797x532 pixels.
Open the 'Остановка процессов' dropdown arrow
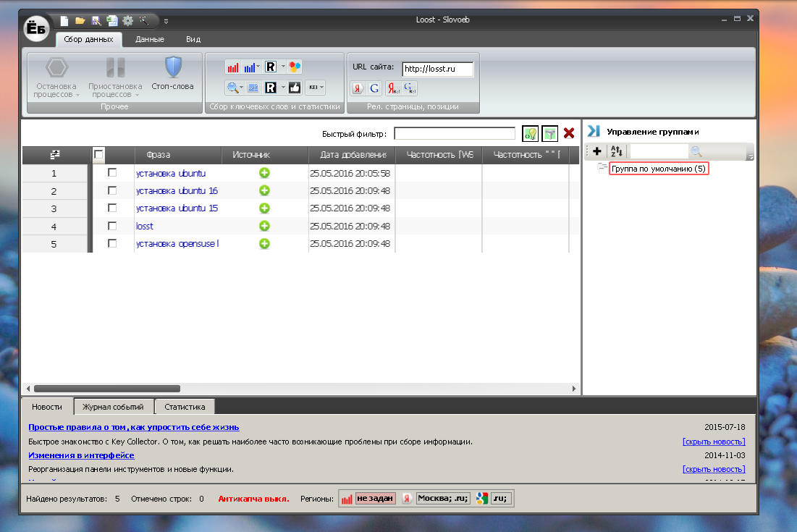coord(77,95)
